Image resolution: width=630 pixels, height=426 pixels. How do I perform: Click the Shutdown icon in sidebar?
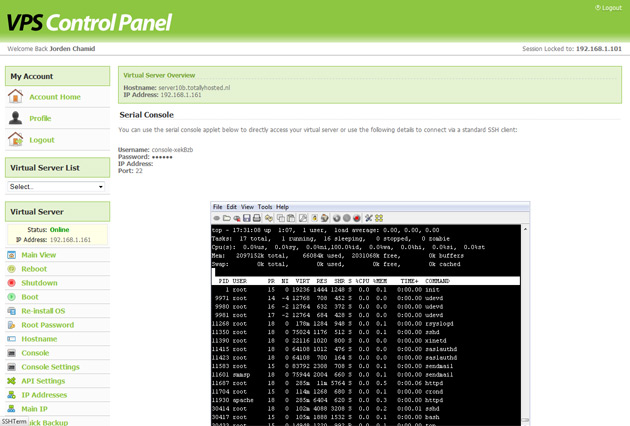tap(11, 283)
